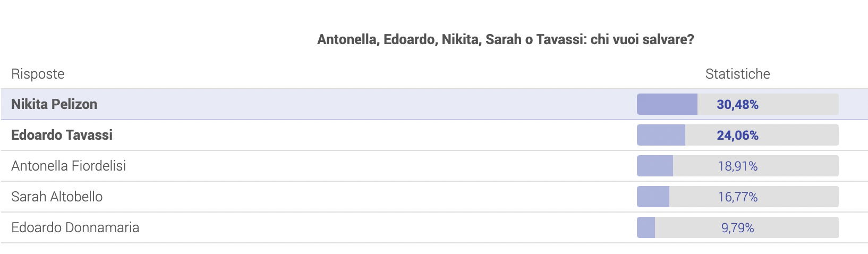The image size is (868, 254).
Task: Click the 9,79% percentage text
Action: point(738,228)
